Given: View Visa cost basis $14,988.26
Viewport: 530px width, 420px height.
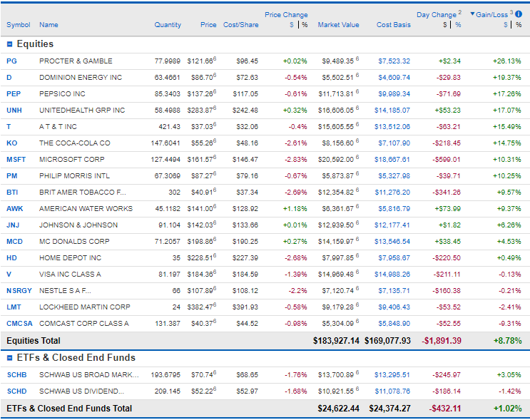Looking at the screenshot, I should point(392,275).
